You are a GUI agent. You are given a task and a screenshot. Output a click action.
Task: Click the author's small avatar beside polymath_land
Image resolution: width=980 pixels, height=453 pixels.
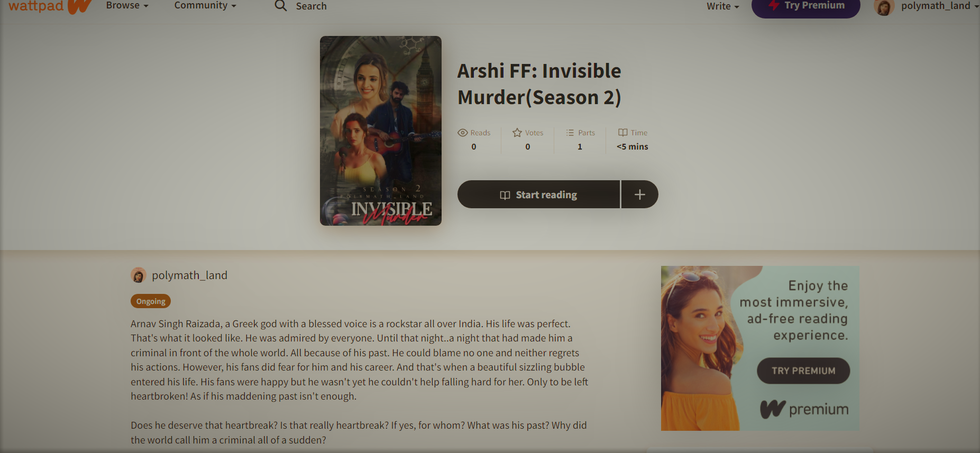click(x=139, y=275)
